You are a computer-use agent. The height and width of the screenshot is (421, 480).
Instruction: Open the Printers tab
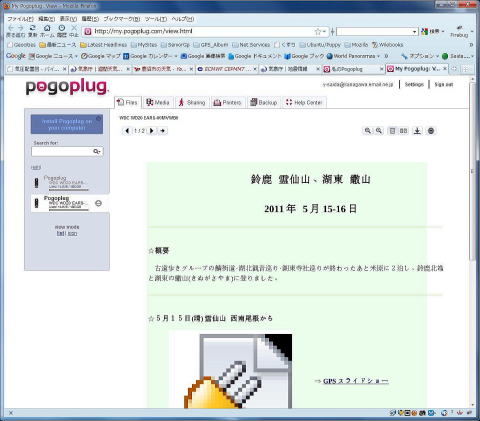(227, 102)
